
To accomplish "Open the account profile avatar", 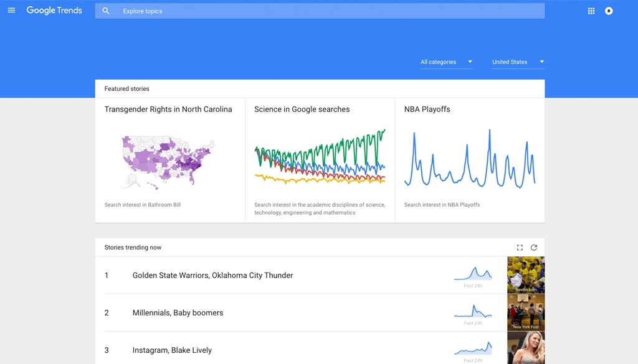I will pos(609,11).
